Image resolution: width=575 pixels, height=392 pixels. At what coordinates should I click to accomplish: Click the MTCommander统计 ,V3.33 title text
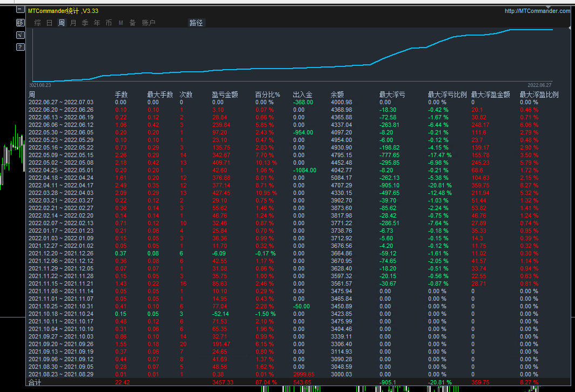63,11
